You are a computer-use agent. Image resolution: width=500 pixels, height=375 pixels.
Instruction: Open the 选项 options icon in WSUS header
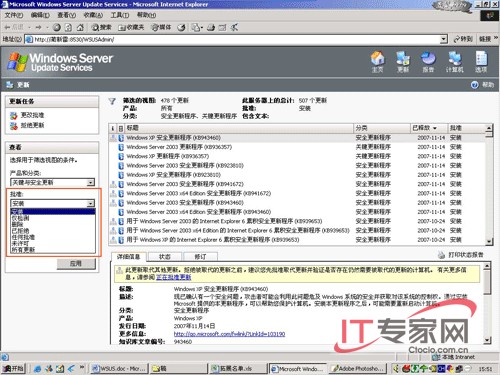coord(481,61)
